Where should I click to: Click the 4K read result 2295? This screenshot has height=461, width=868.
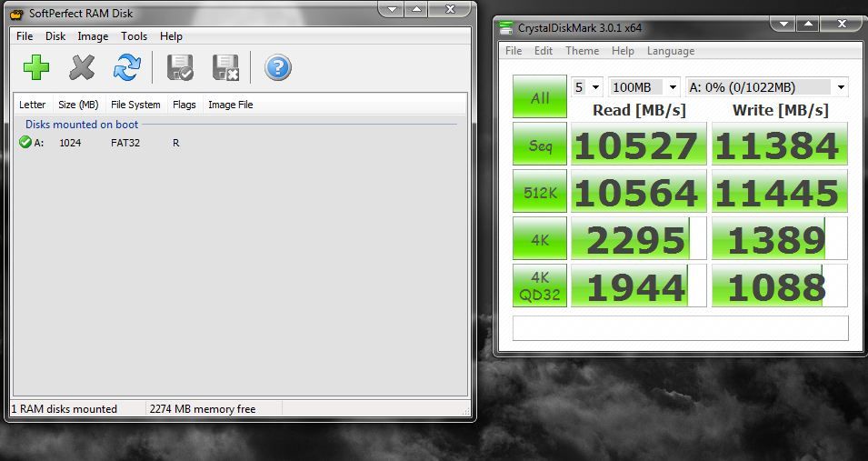tap(639, 238)
